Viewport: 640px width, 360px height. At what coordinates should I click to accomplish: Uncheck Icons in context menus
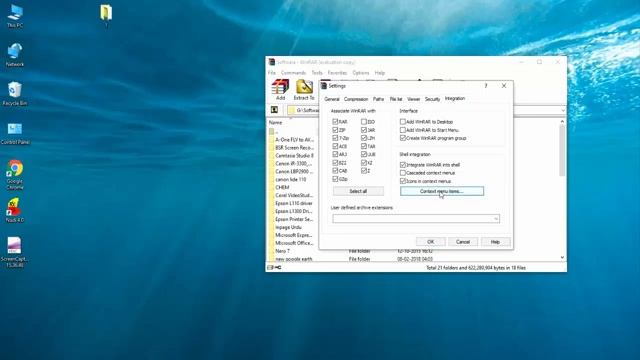tap(403, 181)
